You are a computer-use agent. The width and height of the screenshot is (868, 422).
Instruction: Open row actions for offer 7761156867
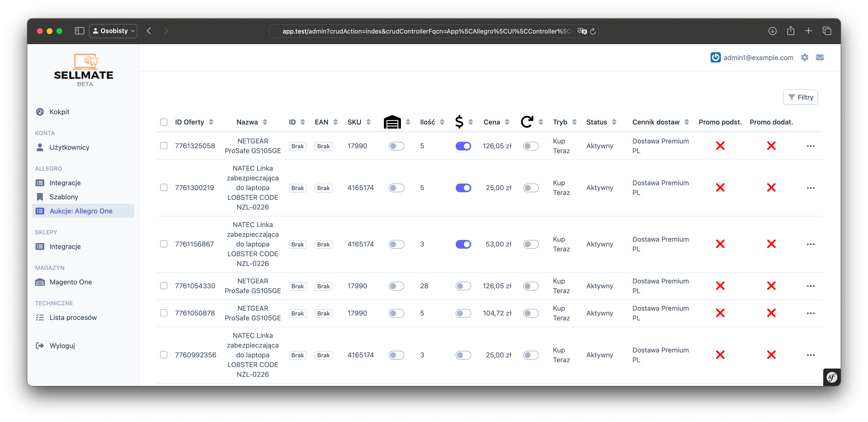pos(811,244)
